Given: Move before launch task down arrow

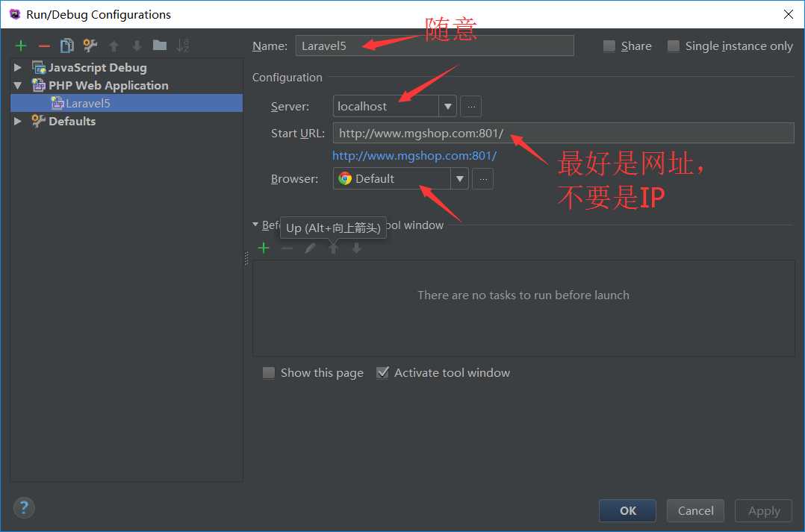Looking at the screenshot, I should point(356,248).
